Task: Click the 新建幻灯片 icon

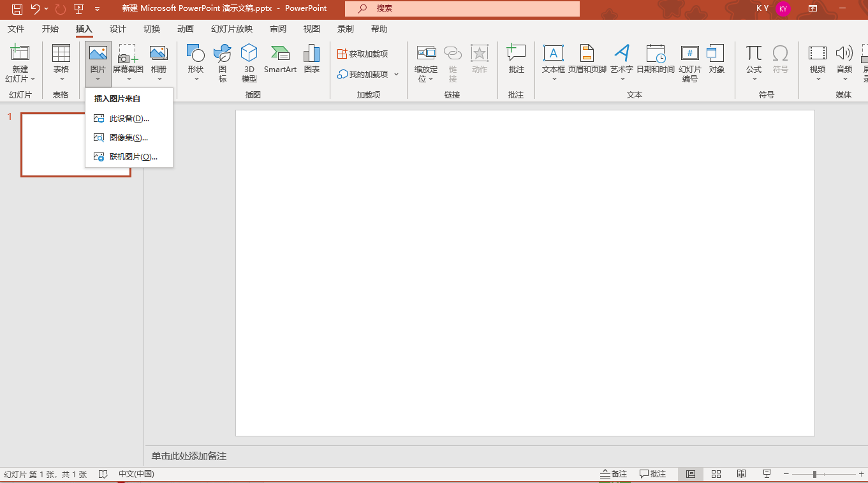Action: point(20,53)
